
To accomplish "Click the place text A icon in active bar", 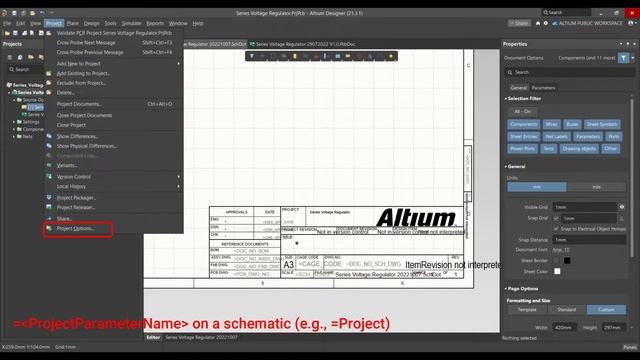I will pyautogui.click(x=369, y=56).
